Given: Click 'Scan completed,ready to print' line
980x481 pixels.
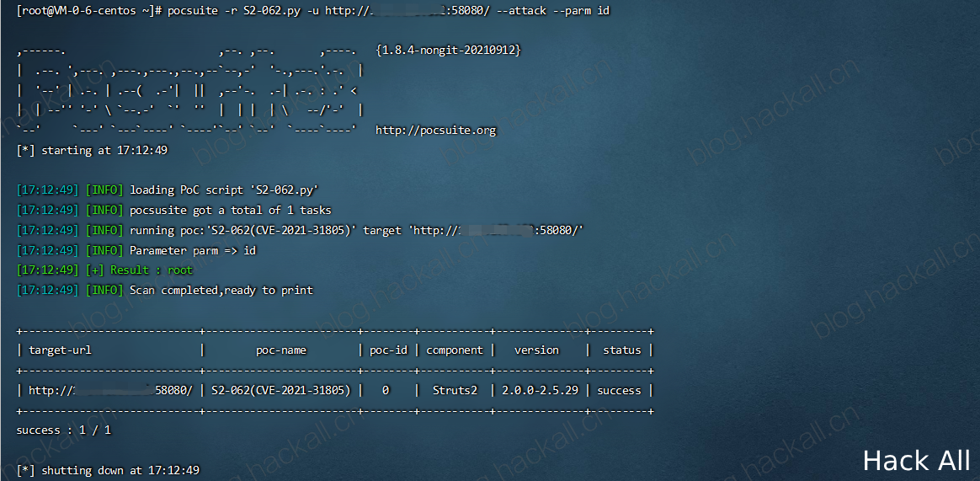Looking at the screenshot, I should [221, 291].
